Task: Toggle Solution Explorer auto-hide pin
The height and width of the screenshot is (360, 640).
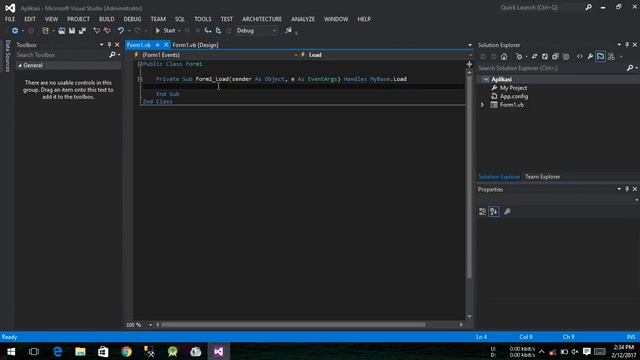Action: click(x=627, y=44)
